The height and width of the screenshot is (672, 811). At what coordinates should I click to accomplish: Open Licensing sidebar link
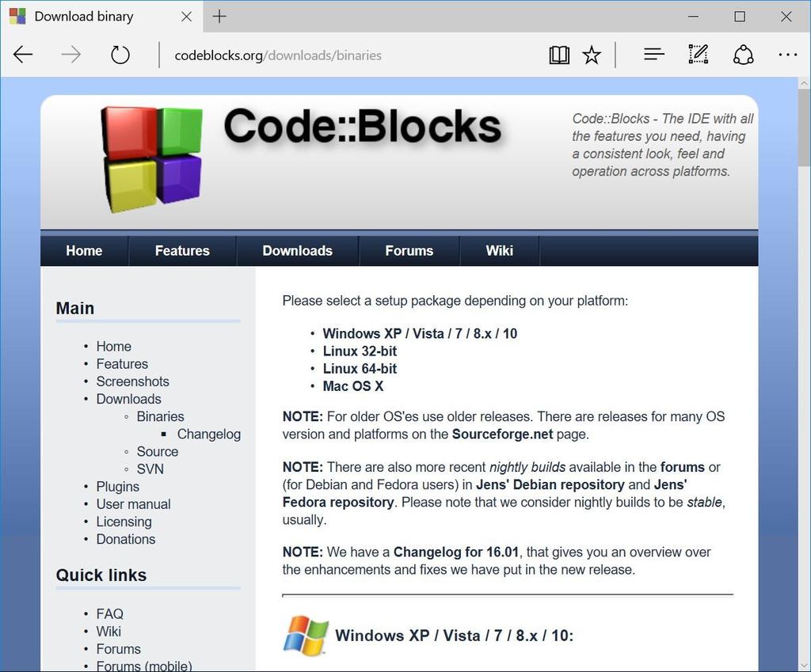(x=124, y=522)
